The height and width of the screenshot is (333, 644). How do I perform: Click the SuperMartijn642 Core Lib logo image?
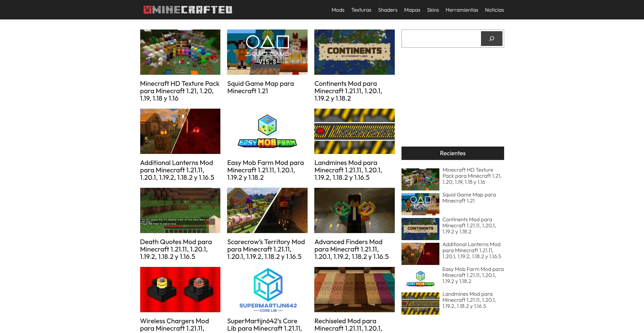point(267,289)
